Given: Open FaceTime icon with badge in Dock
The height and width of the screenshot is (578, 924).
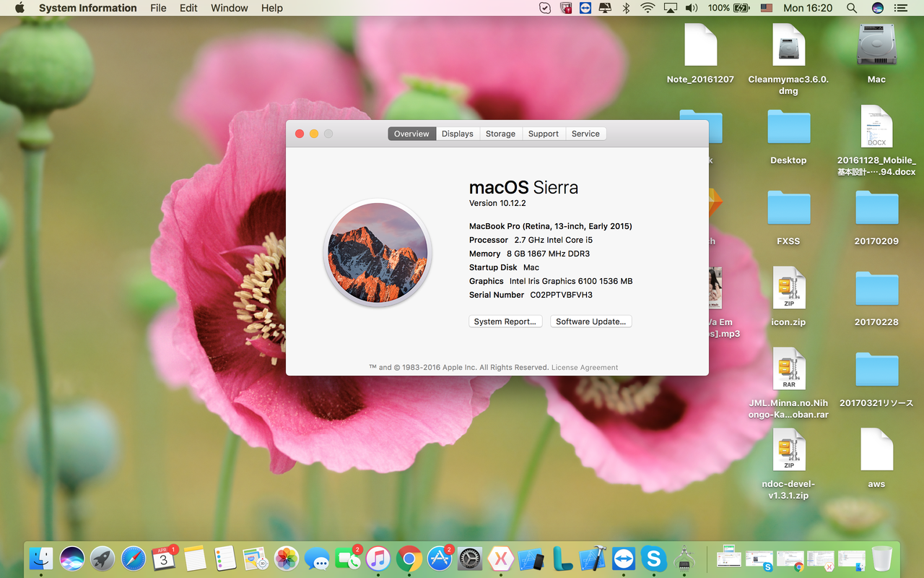Looking at the screenshot, I should [348, 558].
